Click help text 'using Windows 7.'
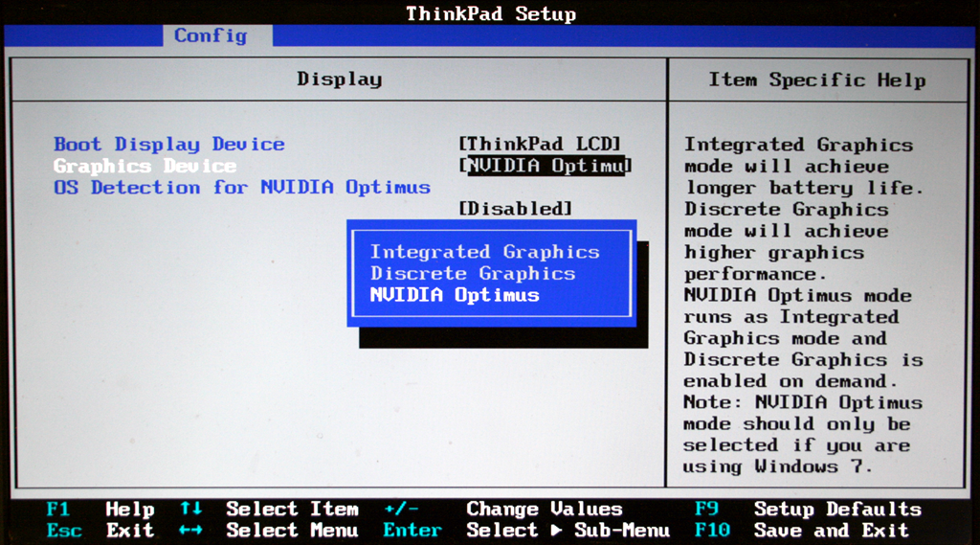 (777, 466)
